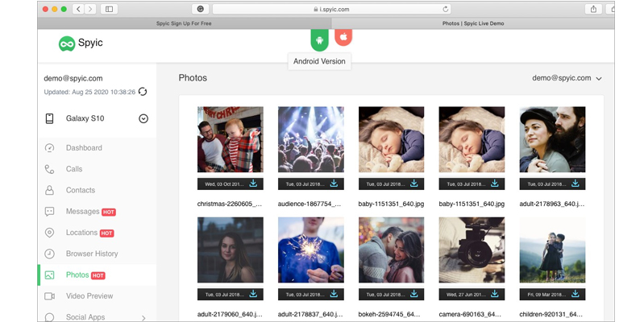Click Safari's back navigation arrow
This screenshot has height=322, width=644.
(78, 9)
